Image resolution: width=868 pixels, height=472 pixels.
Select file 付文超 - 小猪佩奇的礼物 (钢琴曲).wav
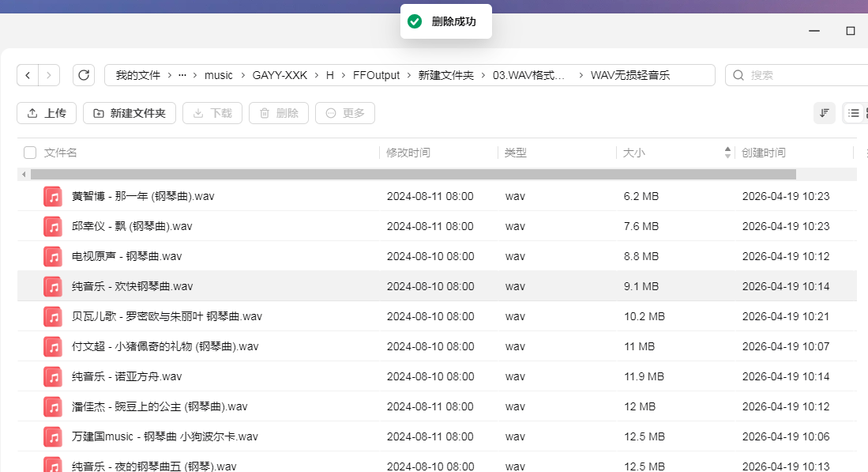click(165, 346)
